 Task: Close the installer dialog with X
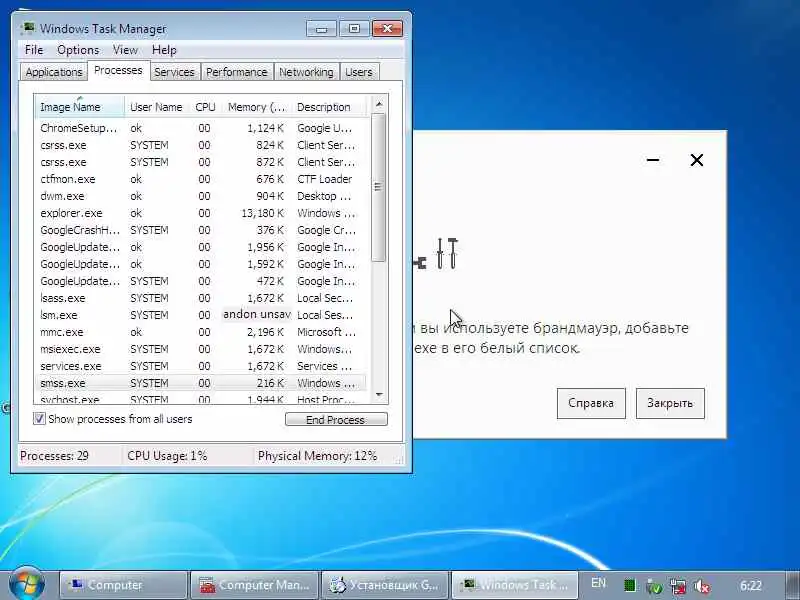tap(696, 160)
